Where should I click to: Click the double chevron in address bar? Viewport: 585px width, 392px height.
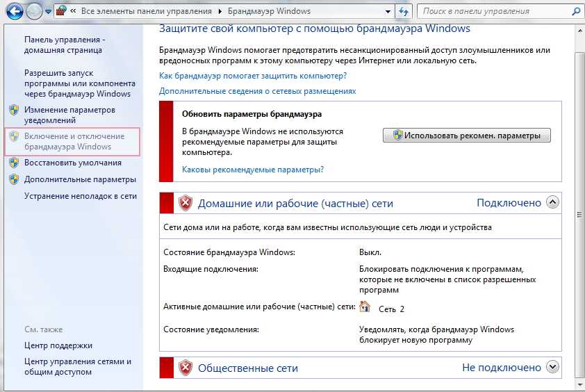pyautogui.click(x=73, y=11)
